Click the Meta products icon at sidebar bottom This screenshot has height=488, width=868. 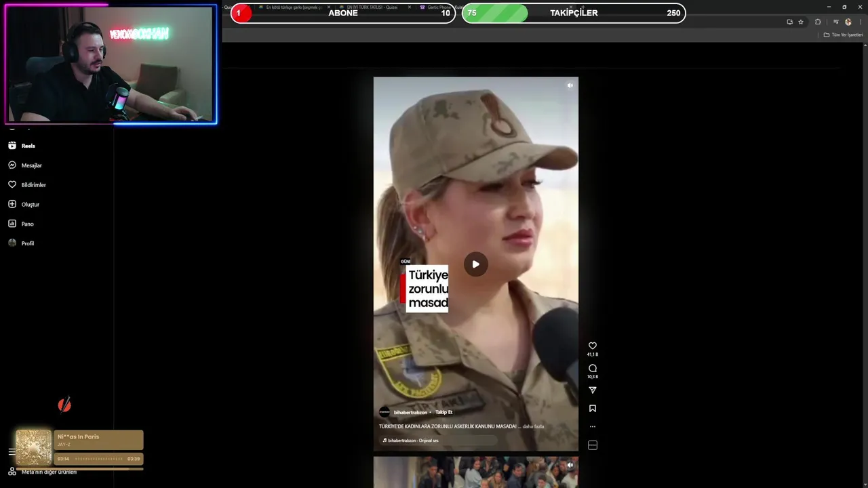(x=12, y=471)
